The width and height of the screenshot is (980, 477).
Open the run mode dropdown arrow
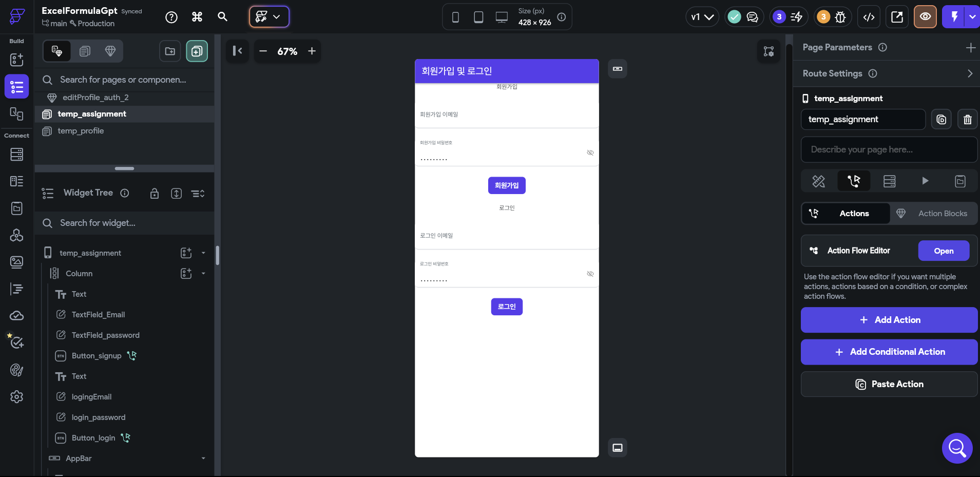coord(972,17)
